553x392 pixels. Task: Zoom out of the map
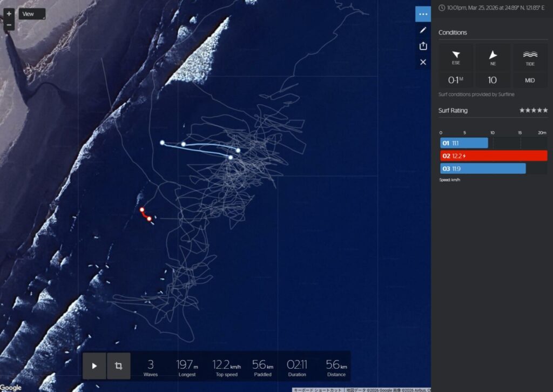tap(9, 25)
